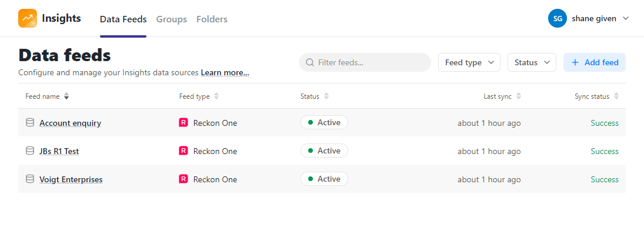Click the database icon beside JBs R1 Test

(30, 151)
